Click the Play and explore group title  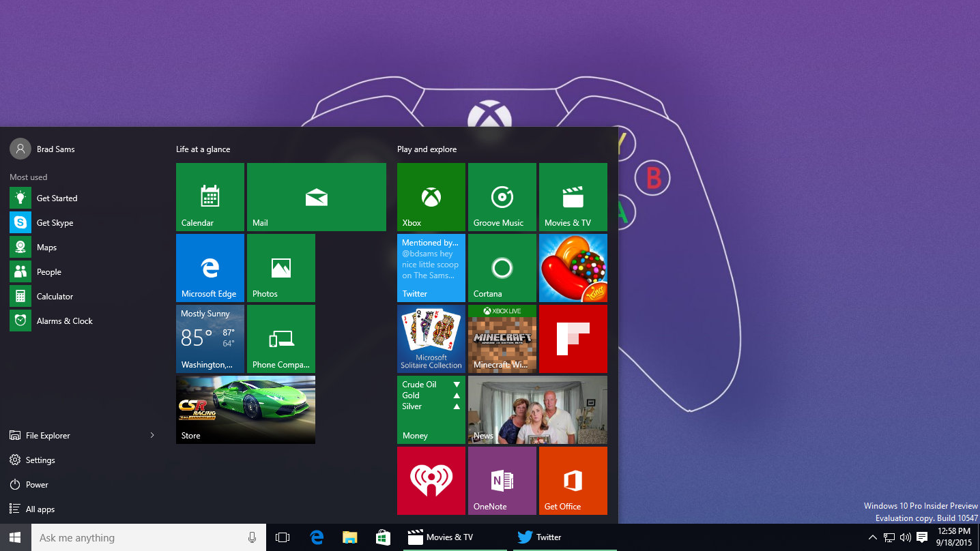tap(427, 149)
